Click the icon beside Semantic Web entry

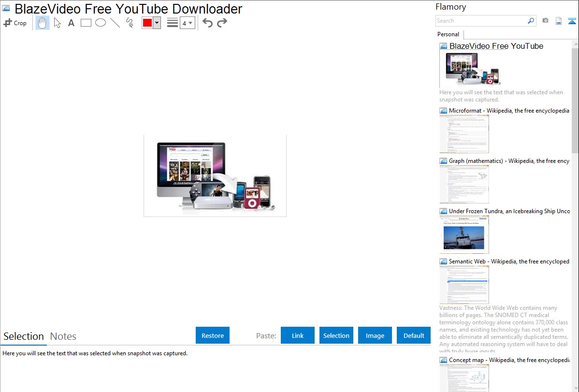(x=443, y=261)
